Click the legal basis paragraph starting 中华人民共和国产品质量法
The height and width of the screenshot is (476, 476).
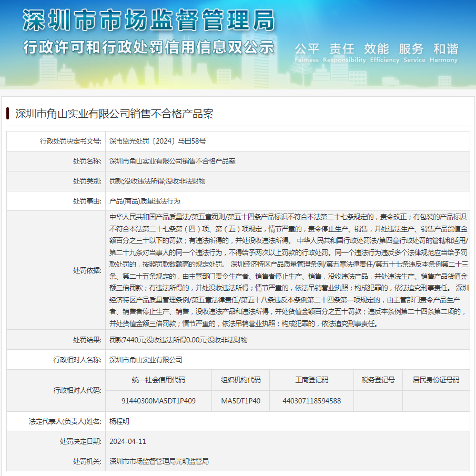pos(289,270)
